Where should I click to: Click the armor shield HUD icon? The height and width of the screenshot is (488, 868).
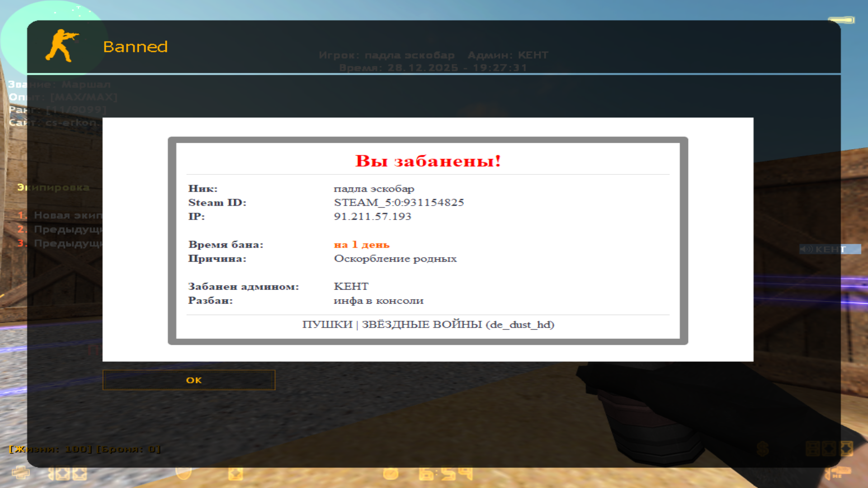tap(184, 473)
